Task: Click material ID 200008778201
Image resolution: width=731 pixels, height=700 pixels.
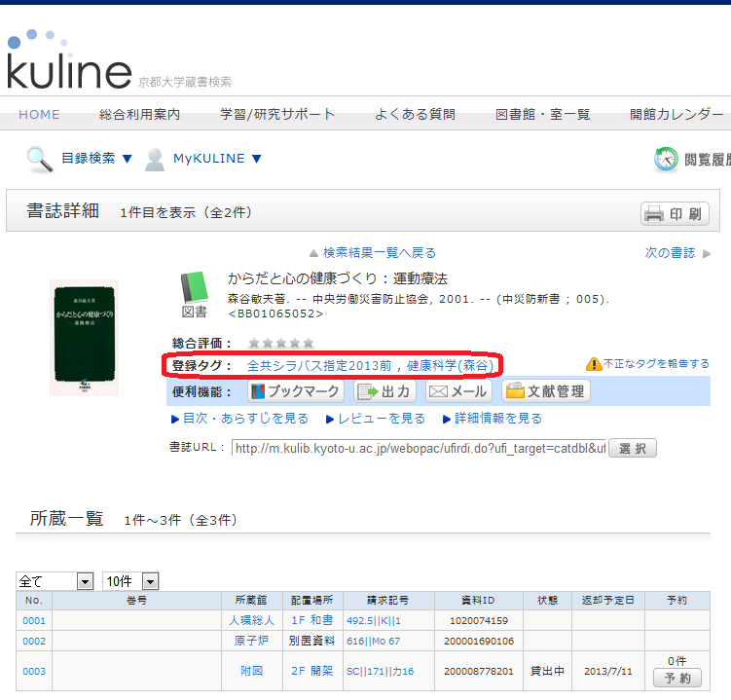Action: pyautogui.click(x=479, y=671)
